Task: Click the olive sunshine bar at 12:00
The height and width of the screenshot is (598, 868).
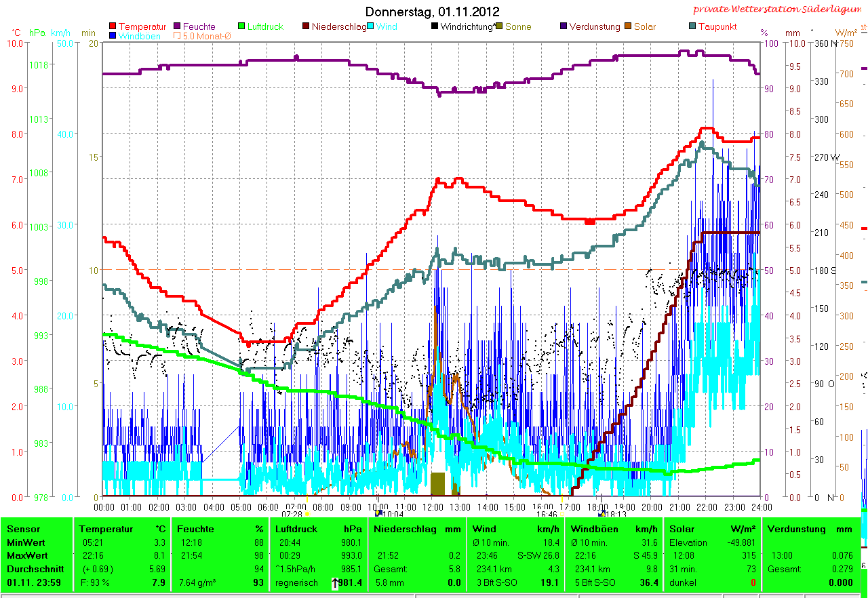Action: [437, 483]
